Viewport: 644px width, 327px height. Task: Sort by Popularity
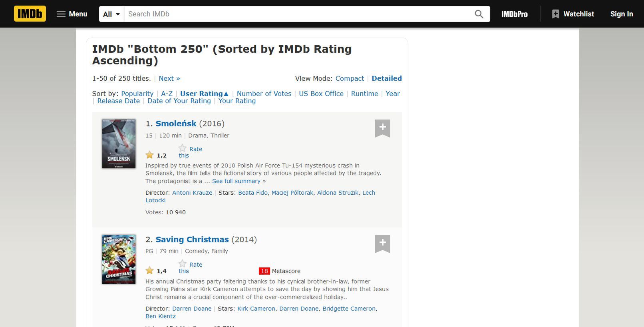coord(137,94)
